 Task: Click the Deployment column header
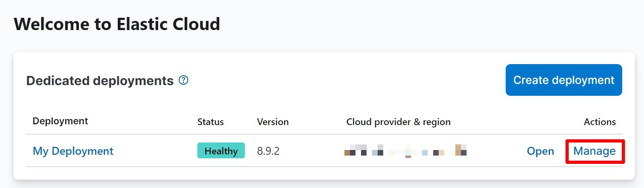tap(60, 121)
